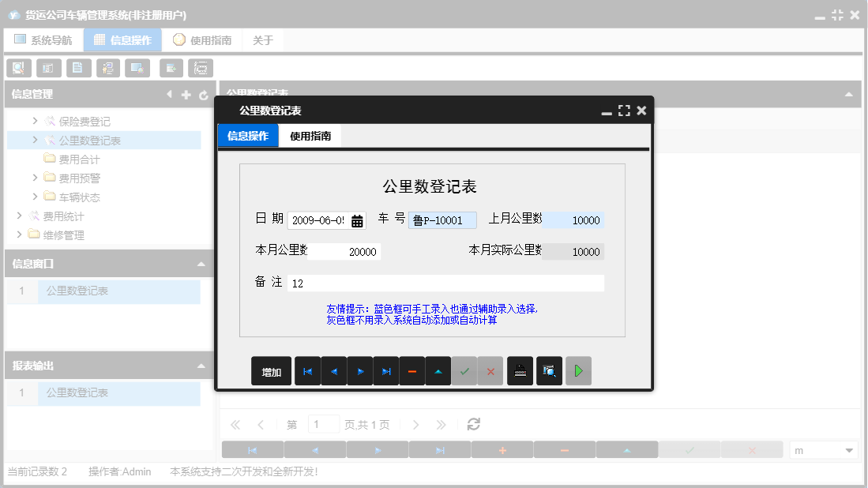Image resolution: width=868 pixels, height=488 pixels.
Task: Collapse the 信息管理 panel header arrow
Action: click(169, 93)
